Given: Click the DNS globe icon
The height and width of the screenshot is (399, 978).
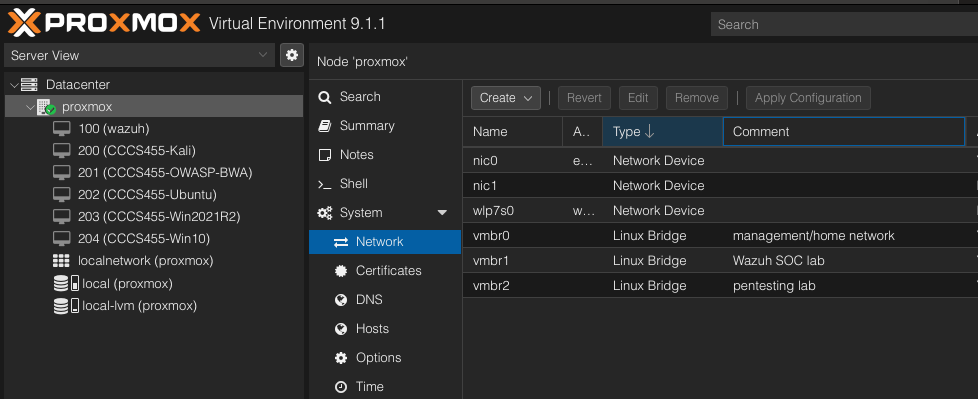Looking at the screenshot, I should pyautogui.click(x=341, y=300).
